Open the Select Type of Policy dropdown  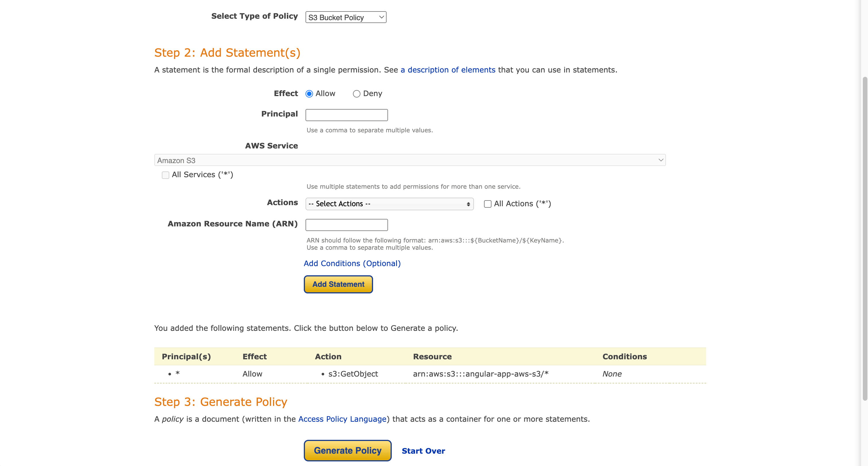[345, 17]
